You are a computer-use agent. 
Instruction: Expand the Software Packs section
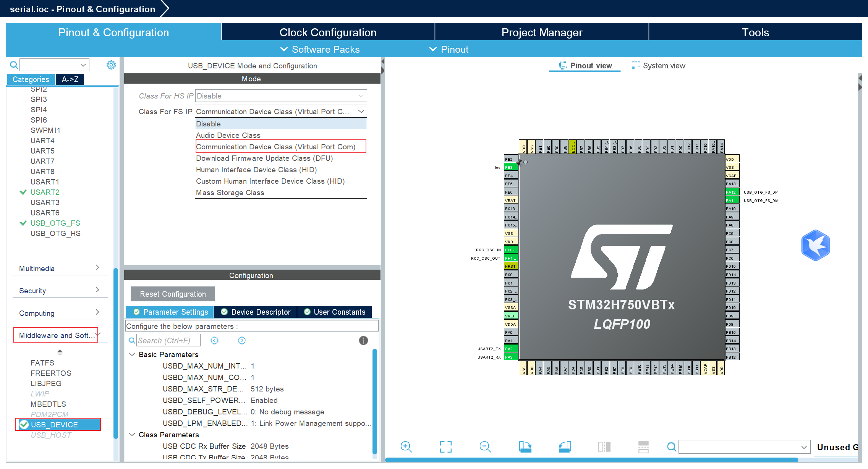tap(320, 49)
